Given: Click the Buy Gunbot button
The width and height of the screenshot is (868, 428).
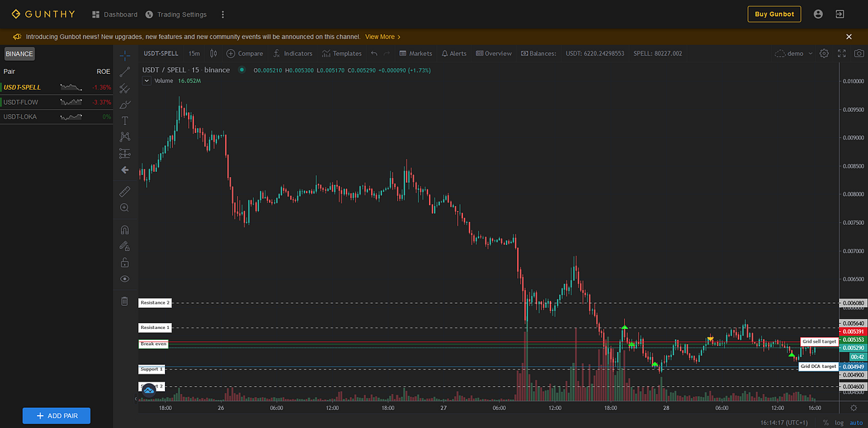Looking at the screenshot, I should [x=774, y=14].
